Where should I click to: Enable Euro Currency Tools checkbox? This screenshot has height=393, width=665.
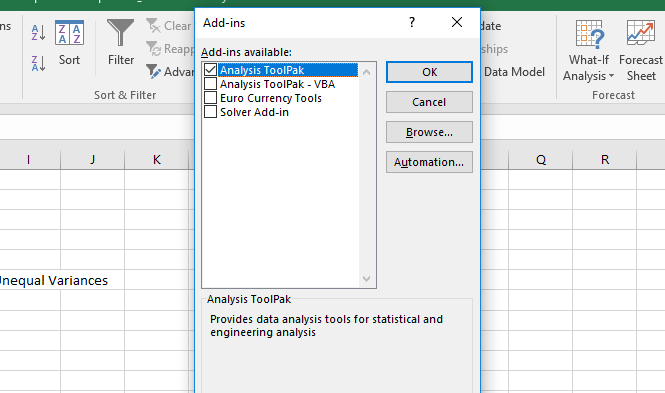point(210,98)
